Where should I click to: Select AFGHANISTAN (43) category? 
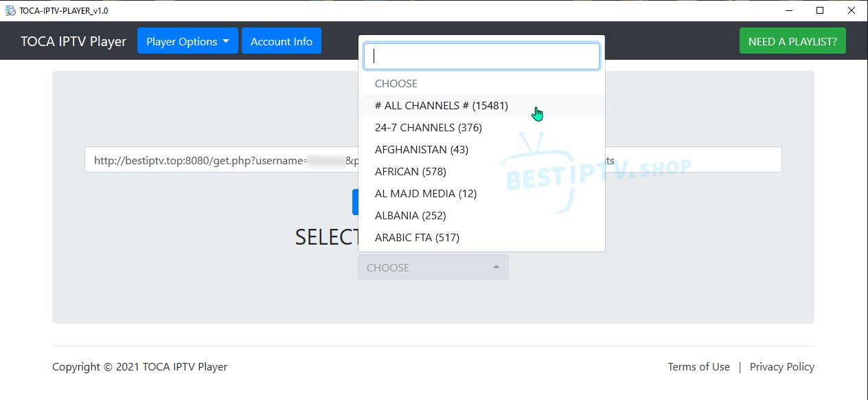481,149
